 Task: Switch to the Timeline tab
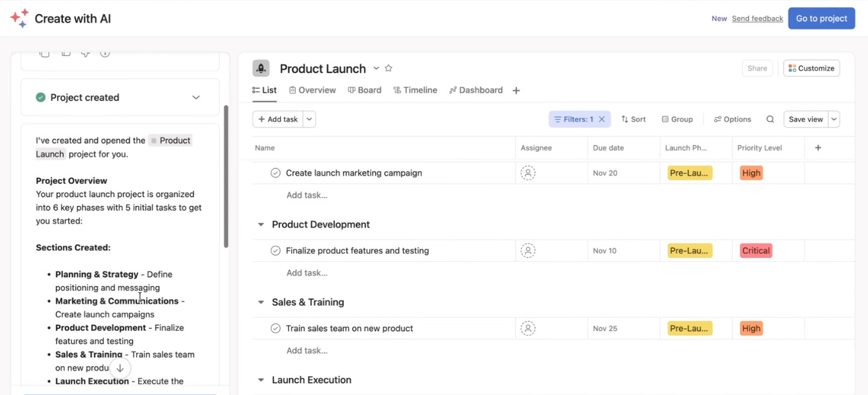[415, 90]
